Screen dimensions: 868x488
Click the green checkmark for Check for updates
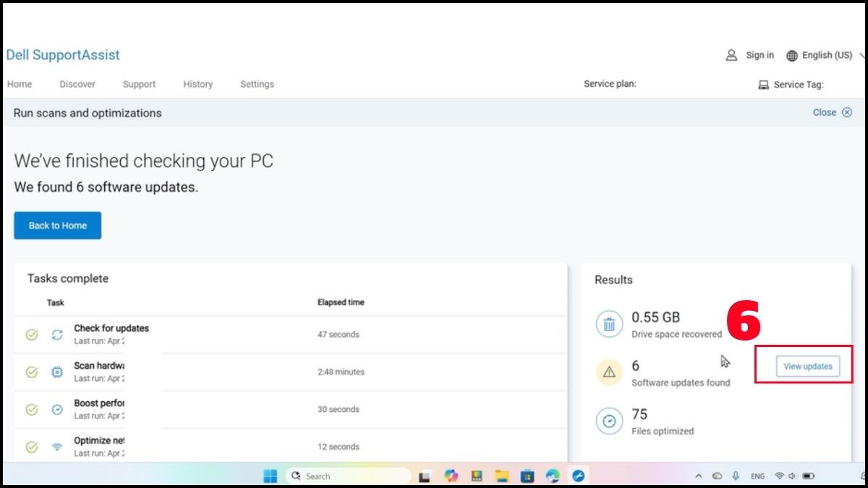pyautogui.click(x=32, y=335)
